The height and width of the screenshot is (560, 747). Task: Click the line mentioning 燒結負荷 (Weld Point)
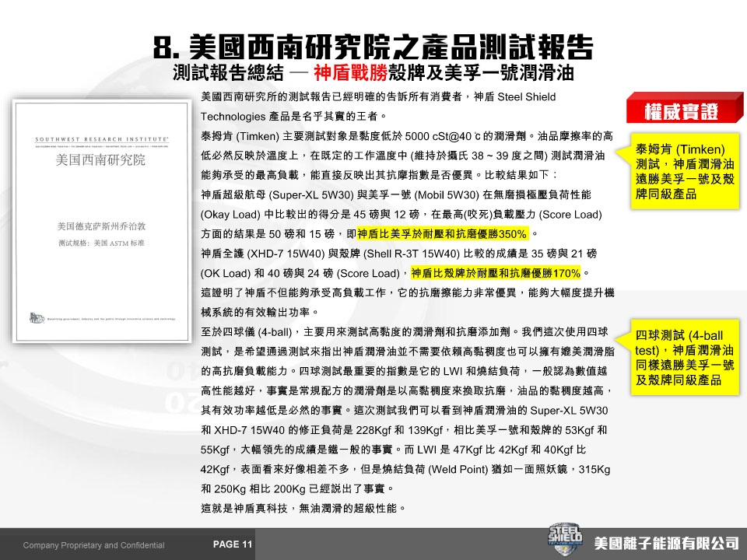[x=405, y=469]
